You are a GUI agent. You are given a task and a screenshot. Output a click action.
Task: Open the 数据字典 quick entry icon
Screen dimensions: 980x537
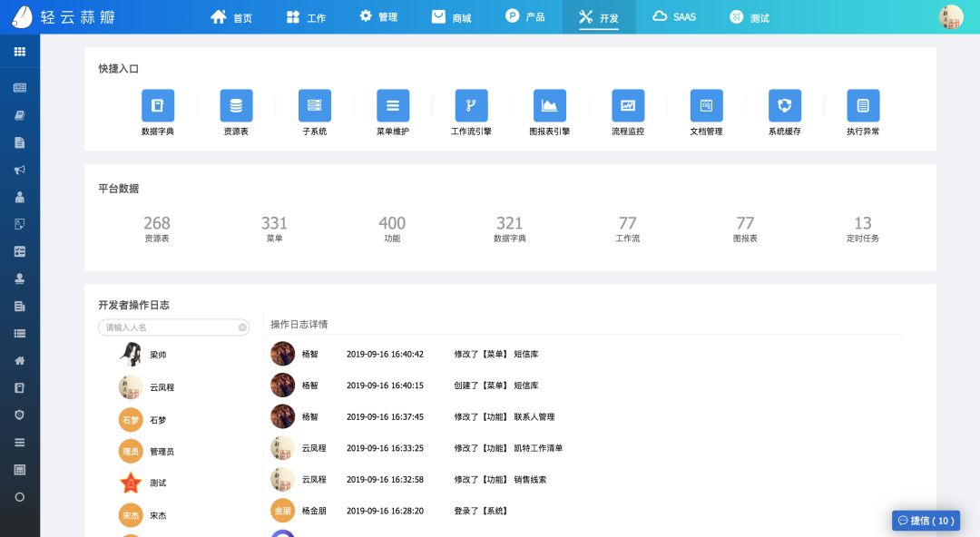tap(158, 104)
